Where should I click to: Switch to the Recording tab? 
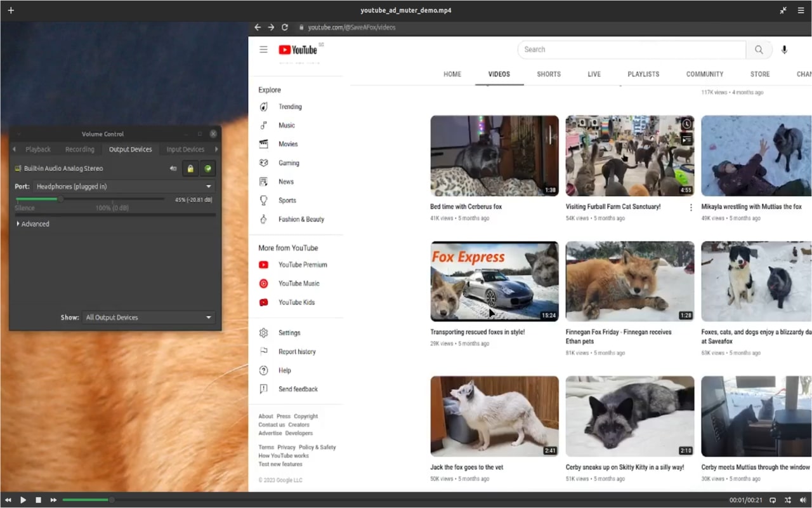(79, 149)
